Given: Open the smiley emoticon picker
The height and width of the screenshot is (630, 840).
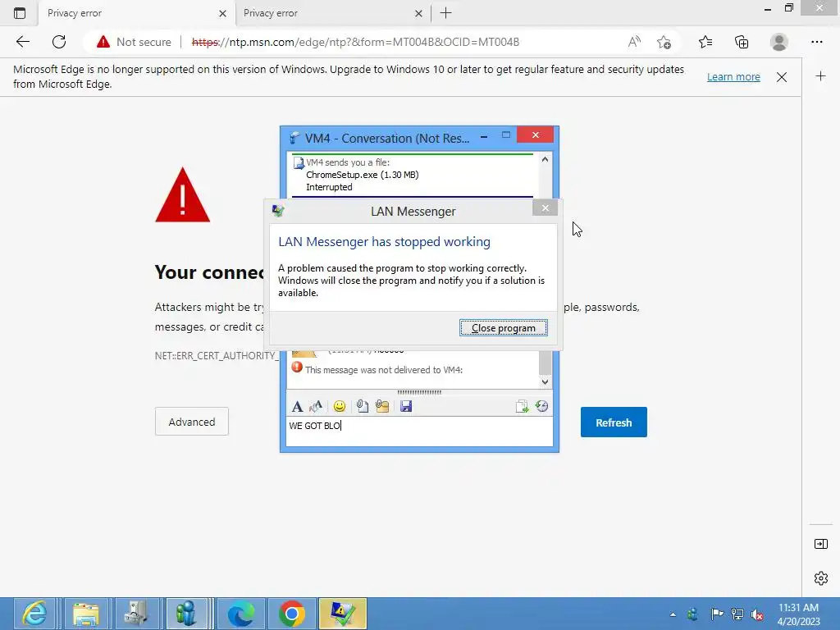Looking at the screenshot, I should pyautogui.click(x=339, y=407).
